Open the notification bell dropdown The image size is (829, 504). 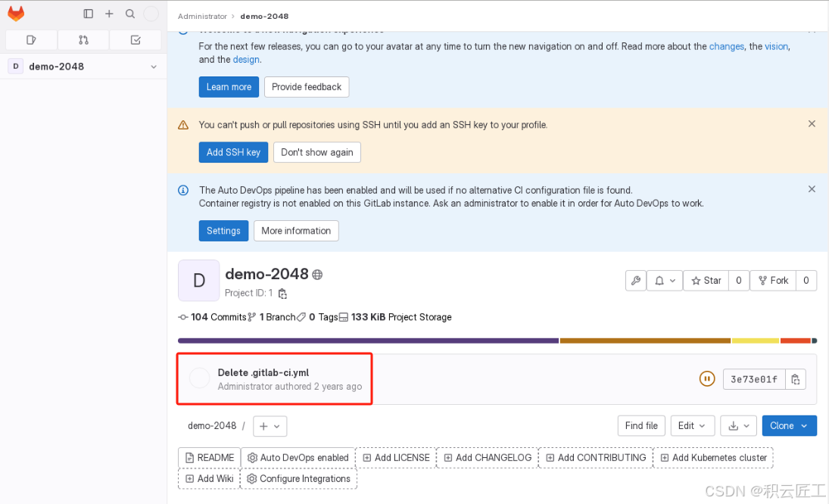[665, 281]
